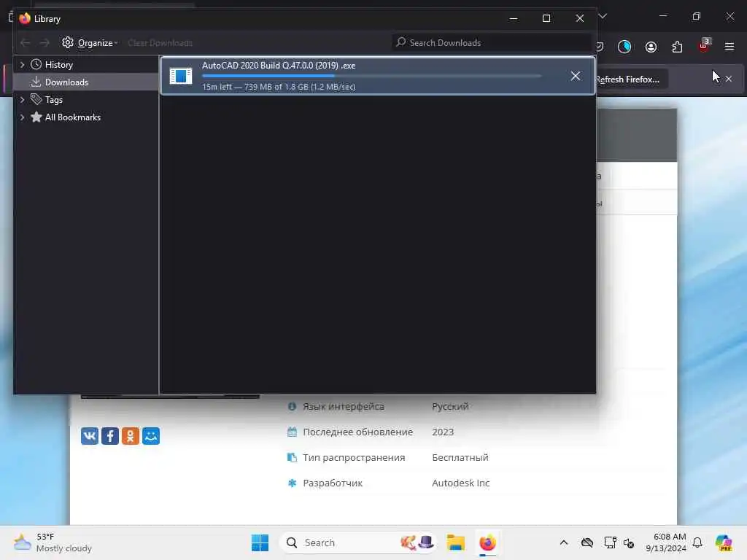Select Downloads in the Library sidebar
Screen dimensions: 747x560
(66, 82)
